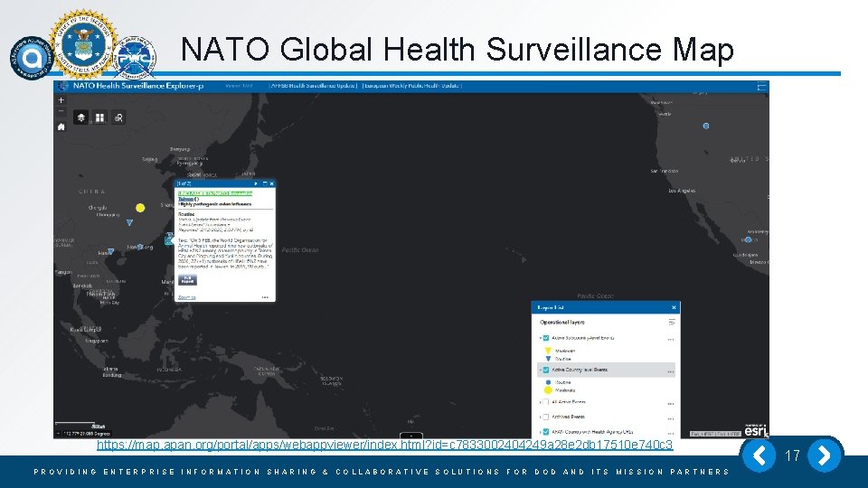Select blue triangle marker near Hanoi
The image size is (868, 488).
tap(110, 251)
